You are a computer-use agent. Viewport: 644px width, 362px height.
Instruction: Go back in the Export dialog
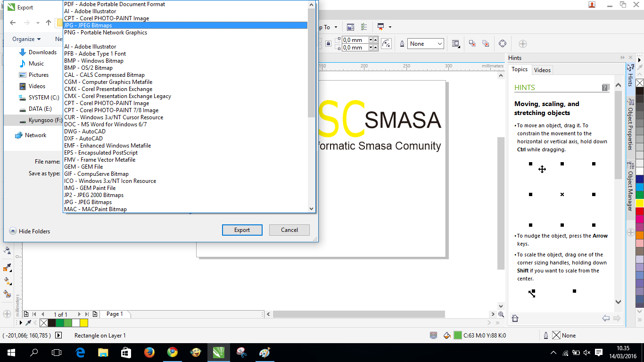(13, 23)
